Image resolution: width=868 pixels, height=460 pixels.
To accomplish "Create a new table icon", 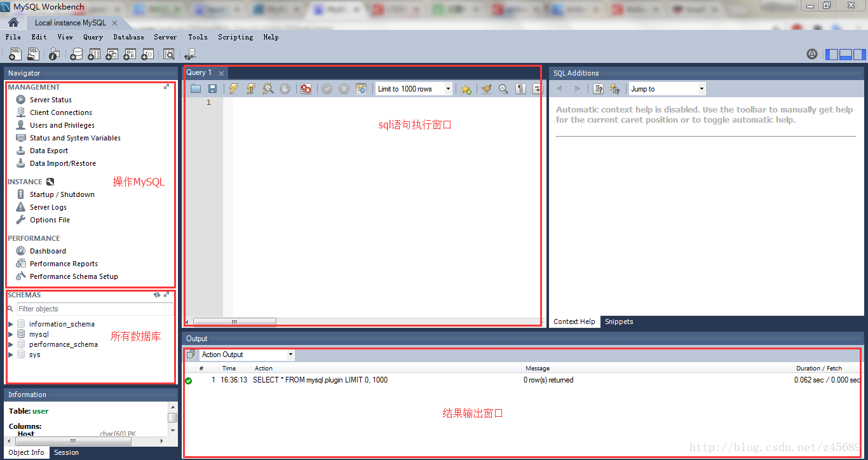I will click(94, 55).
